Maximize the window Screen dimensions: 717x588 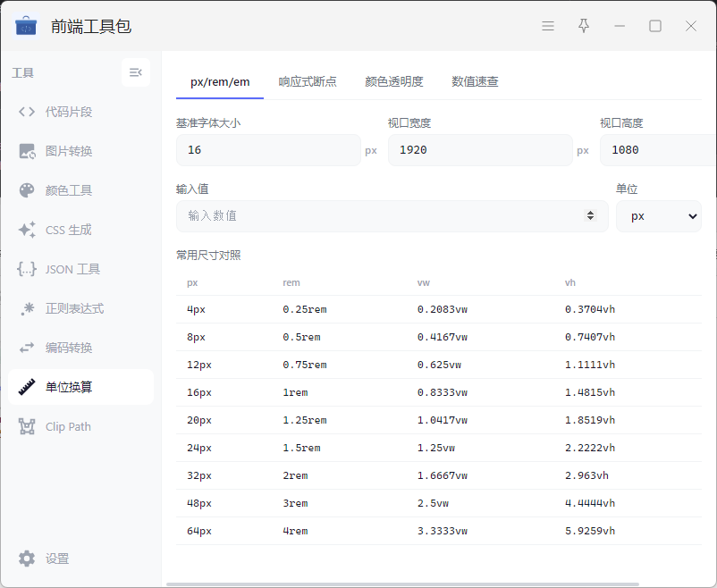(654, 26)
